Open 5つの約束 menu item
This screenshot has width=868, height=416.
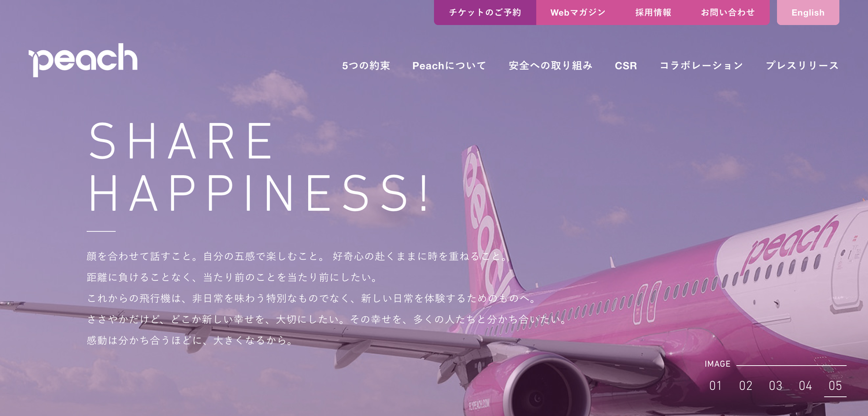366,66
